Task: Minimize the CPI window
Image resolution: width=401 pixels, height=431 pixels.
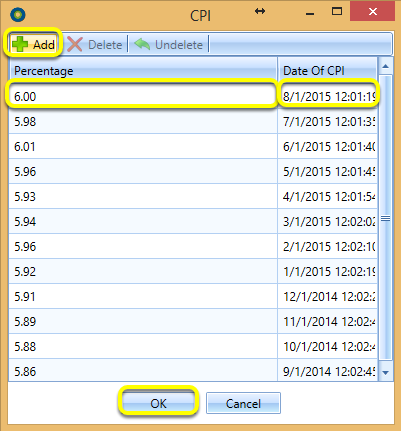Action: [310, 13]
